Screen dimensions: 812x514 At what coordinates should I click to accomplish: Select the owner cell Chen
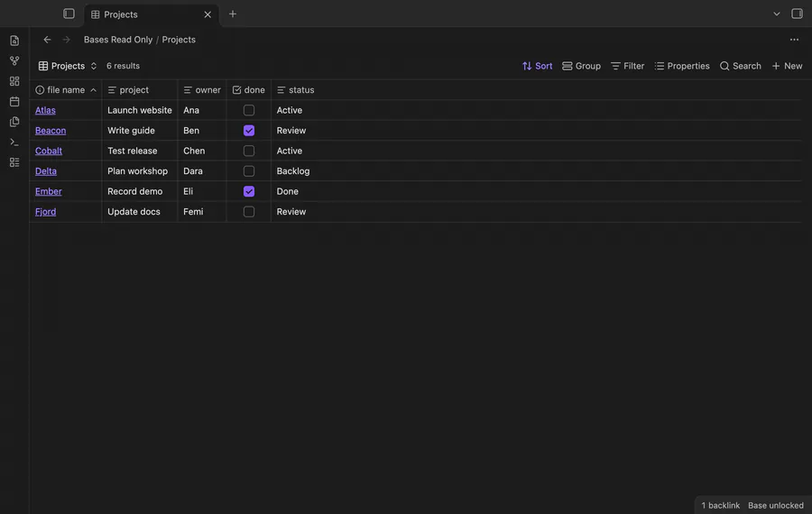[202, 151]
